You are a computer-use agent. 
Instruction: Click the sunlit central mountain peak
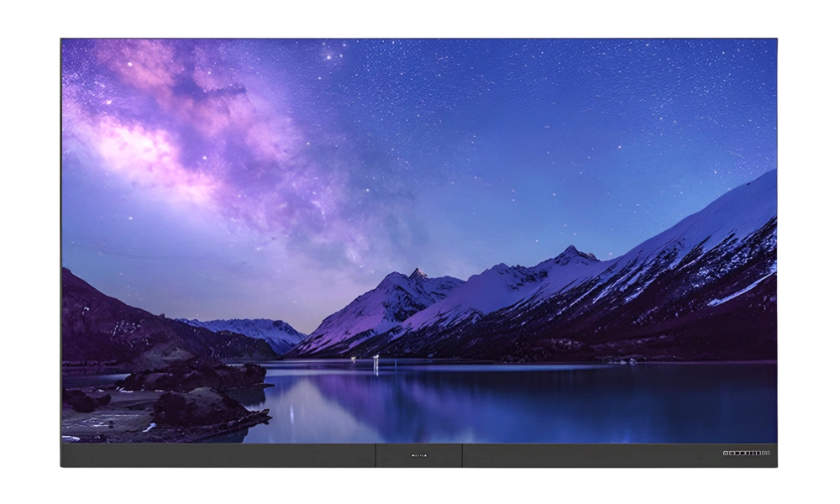point(417,274)
